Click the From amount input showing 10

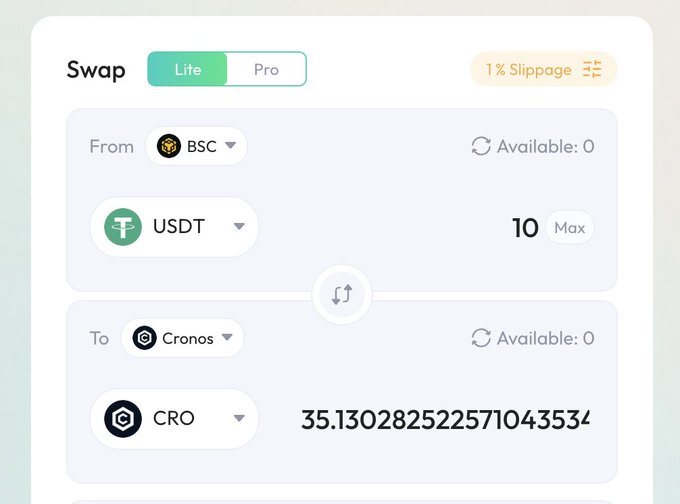[x=525, y=228]
